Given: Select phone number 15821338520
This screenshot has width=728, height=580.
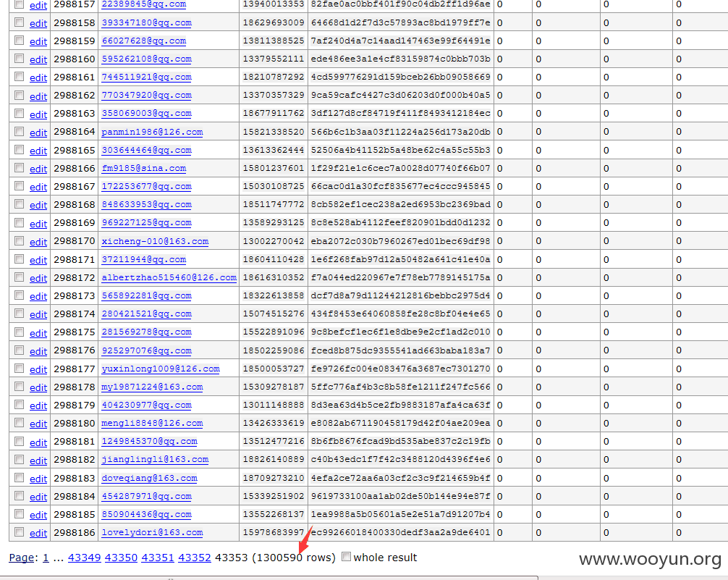Looking at the screenshot, I should click(274, 132).
